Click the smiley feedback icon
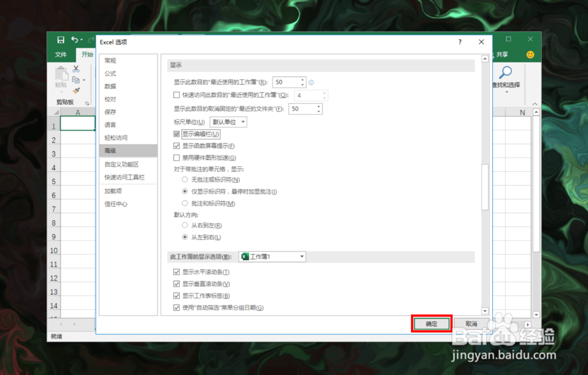 (x=530, y=55)
